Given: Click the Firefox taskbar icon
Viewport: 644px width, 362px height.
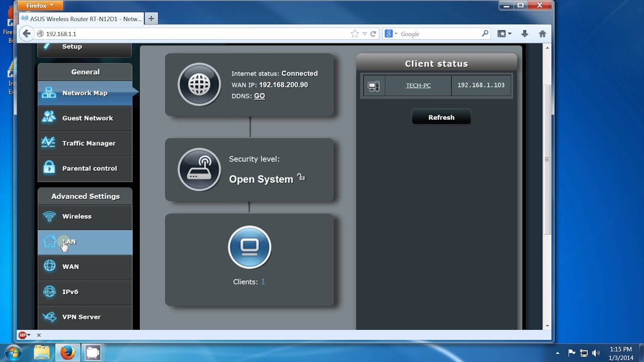Looking at the screenshot, I should click(67, 352).
